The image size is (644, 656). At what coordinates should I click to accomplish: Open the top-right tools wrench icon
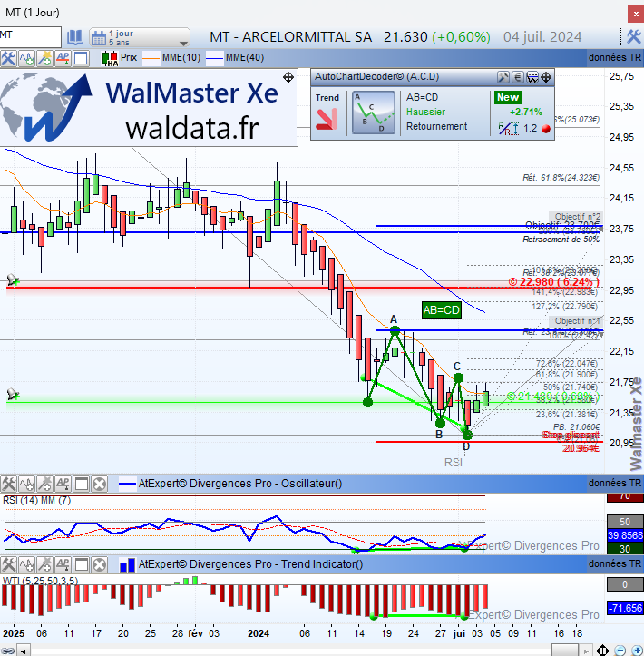[633, 37]
